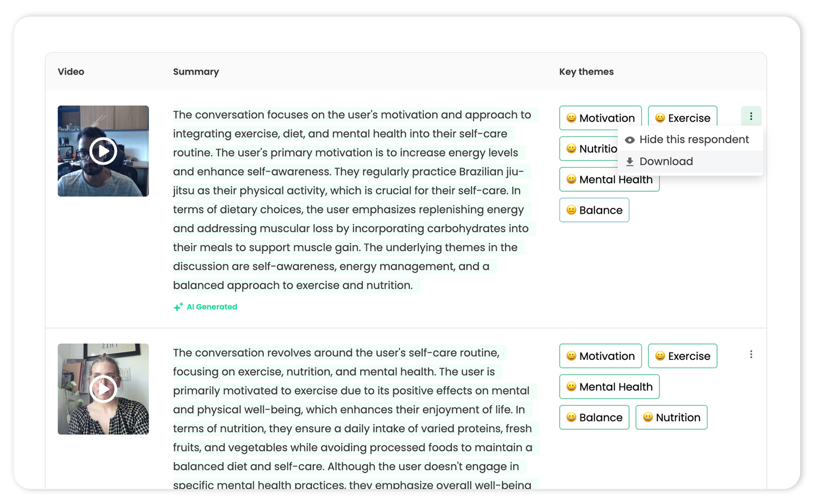Click the download arrow icon in the menu

point(630,161)
